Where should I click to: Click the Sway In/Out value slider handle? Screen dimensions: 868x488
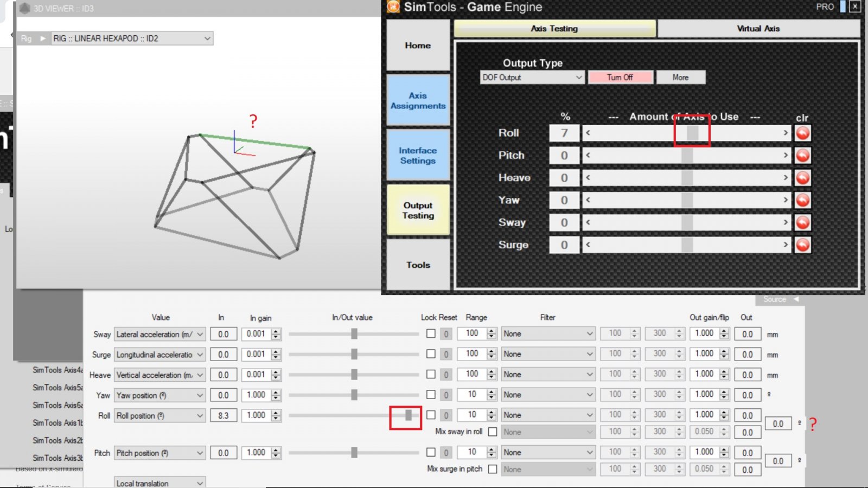(354, 334)
